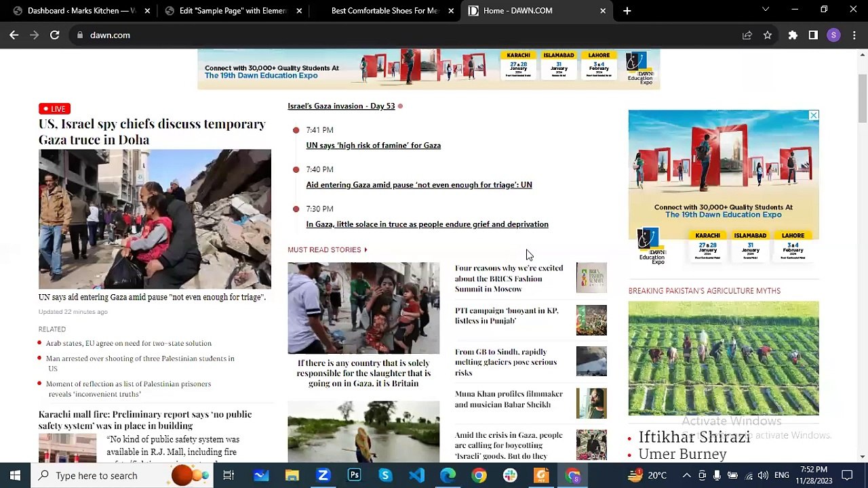Image resolution: width=868 pixels, height=488 pixels.
Task: Click the BRICS Fashion Summit thumbnail
Action: (x=591, y=278)
